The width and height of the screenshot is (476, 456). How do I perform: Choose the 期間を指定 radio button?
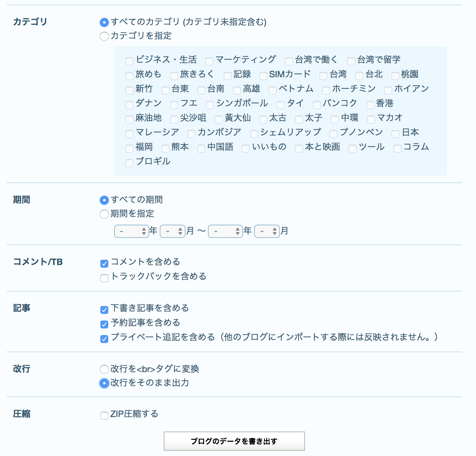coord(104,214)
